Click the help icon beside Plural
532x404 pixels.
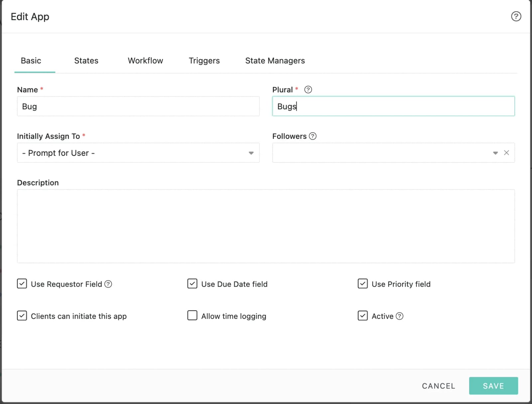coord(308,90)
